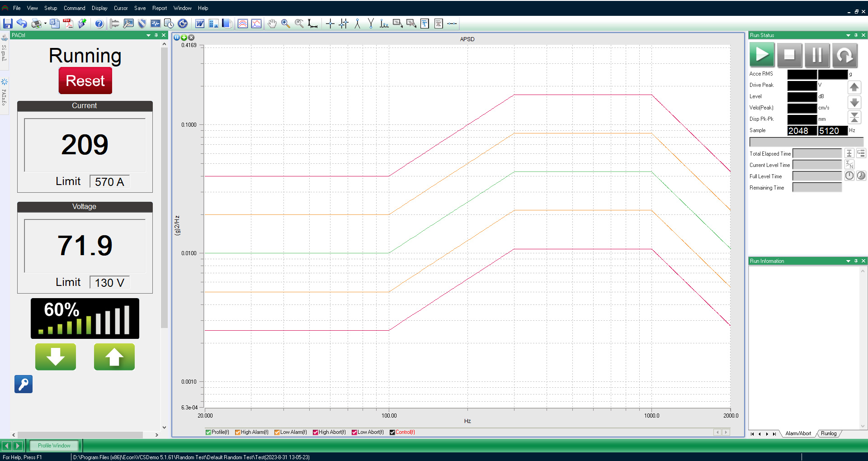Open the PACtrl panel dropdown arrow

point(148,35)
